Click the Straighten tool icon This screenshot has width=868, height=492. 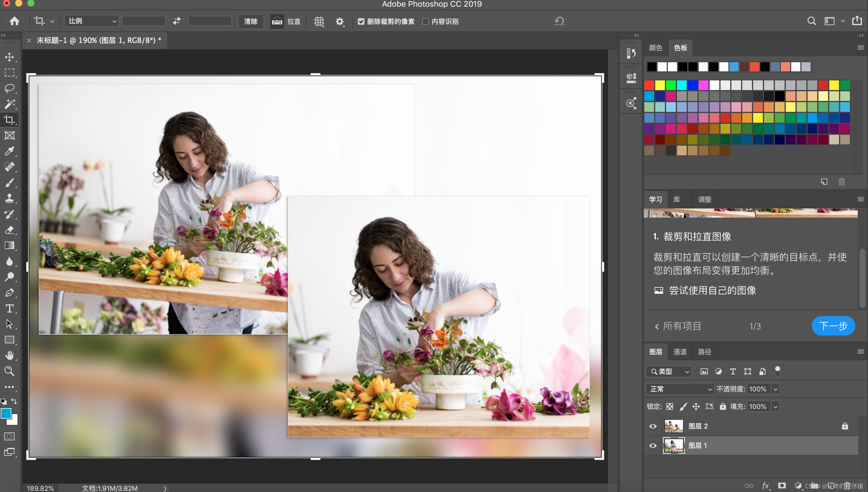(277, 21)
